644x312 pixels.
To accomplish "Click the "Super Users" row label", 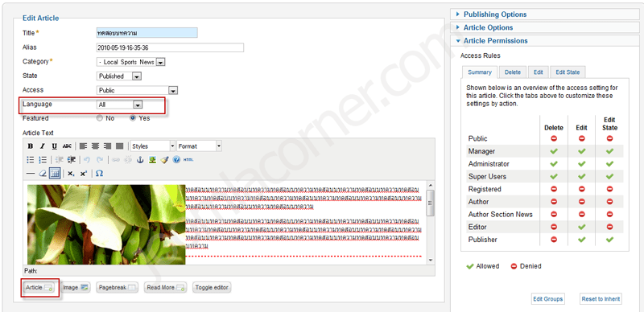I will click(x=487, y=177).
